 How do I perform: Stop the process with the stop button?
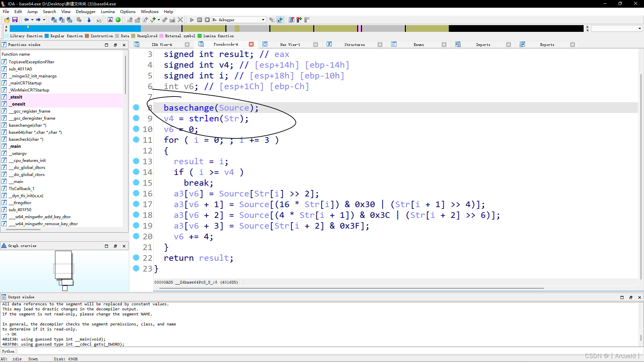pyautogui.click(x=207, y=20)
